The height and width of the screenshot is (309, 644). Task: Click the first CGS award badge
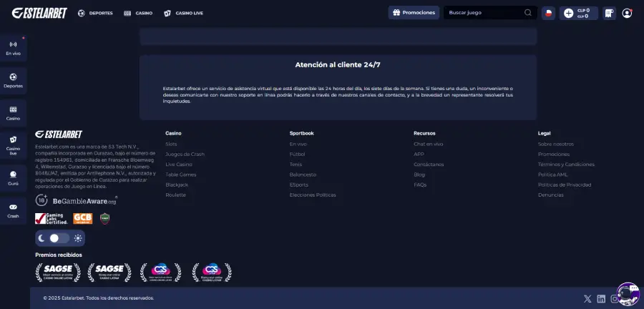(160, 273)
